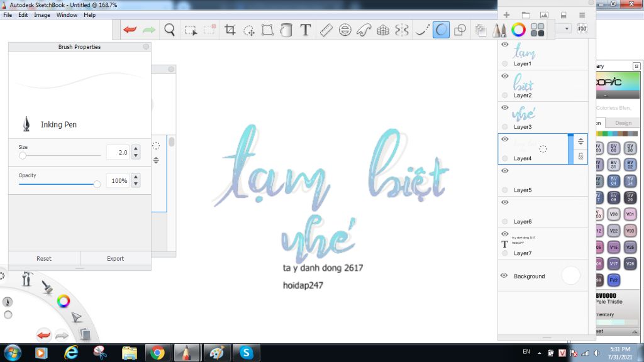Hide Layer7 with its eye icon
Screen dimensions: 644x362
505,234
